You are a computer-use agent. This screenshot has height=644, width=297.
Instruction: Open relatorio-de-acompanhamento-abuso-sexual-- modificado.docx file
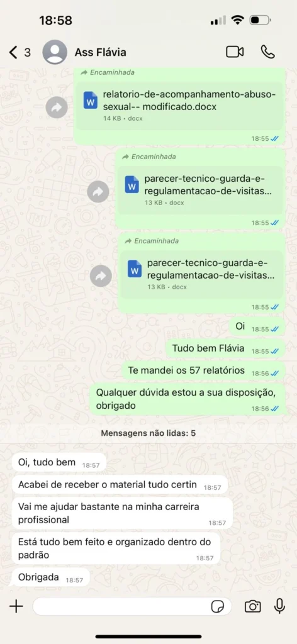179,106
